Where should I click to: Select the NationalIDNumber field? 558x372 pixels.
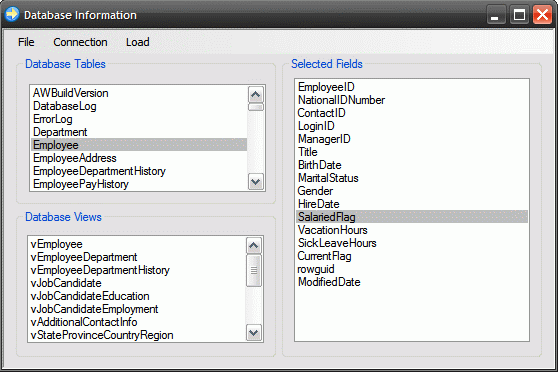pos(412,100)
